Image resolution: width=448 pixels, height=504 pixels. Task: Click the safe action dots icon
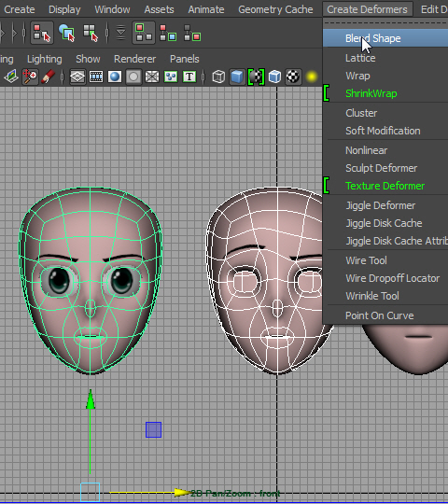point(171,77)
